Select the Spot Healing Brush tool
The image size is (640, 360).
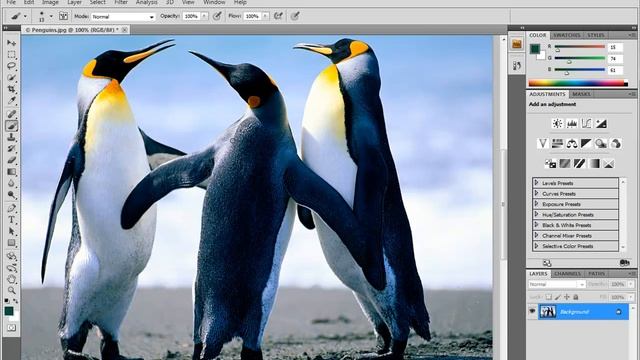coord(11,114)
